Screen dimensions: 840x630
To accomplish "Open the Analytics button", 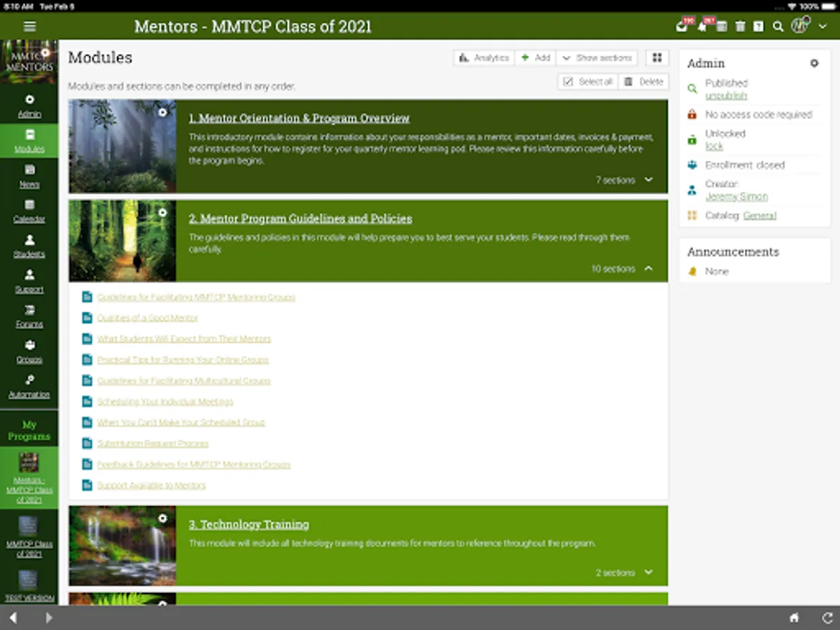I will [x=484, y=58].
